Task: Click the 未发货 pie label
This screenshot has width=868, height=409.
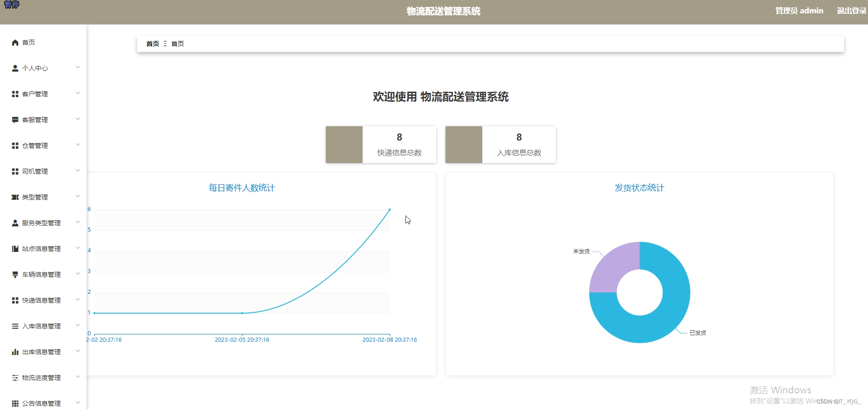Action: click(x=581, y=251)
